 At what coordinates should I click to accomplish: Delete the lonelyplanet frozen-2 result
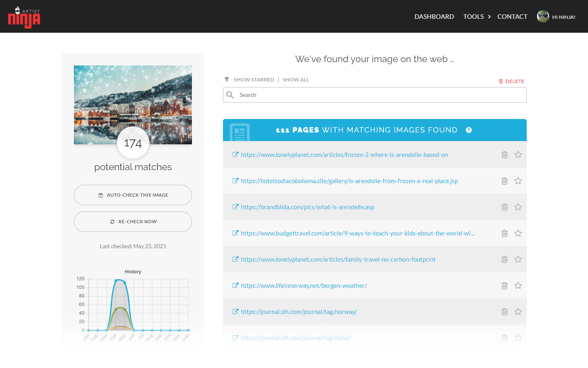click(505, 155)
